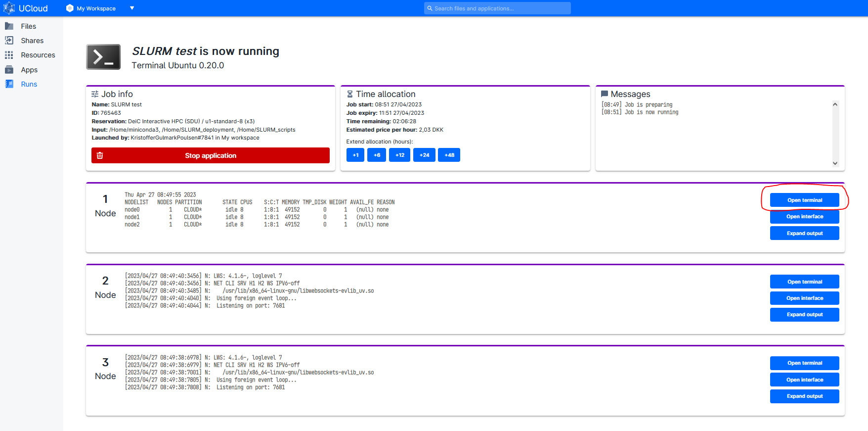This screenshot has height=431, width=868.
Task: Add +24 hours to the allocation
Action: coord(424,155)
